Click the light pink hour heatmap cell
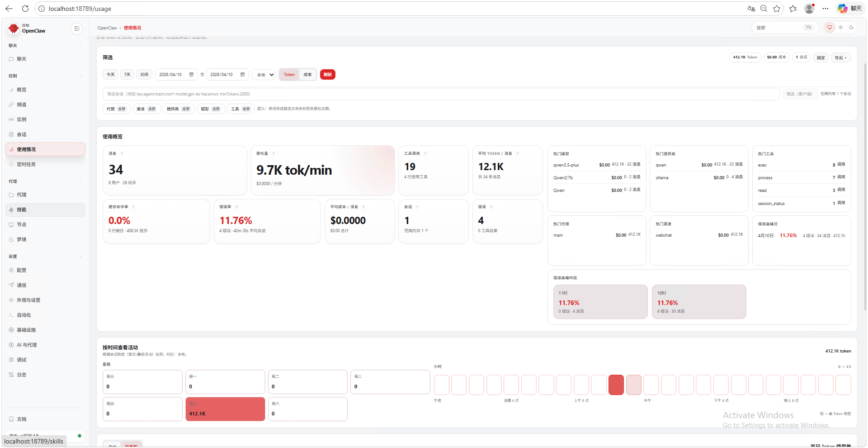 pyautogui.click(x=634, y=385)
